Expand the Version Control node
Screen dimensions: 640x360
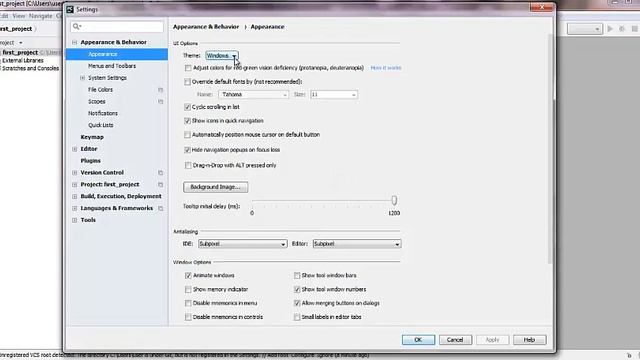[74, 173]
